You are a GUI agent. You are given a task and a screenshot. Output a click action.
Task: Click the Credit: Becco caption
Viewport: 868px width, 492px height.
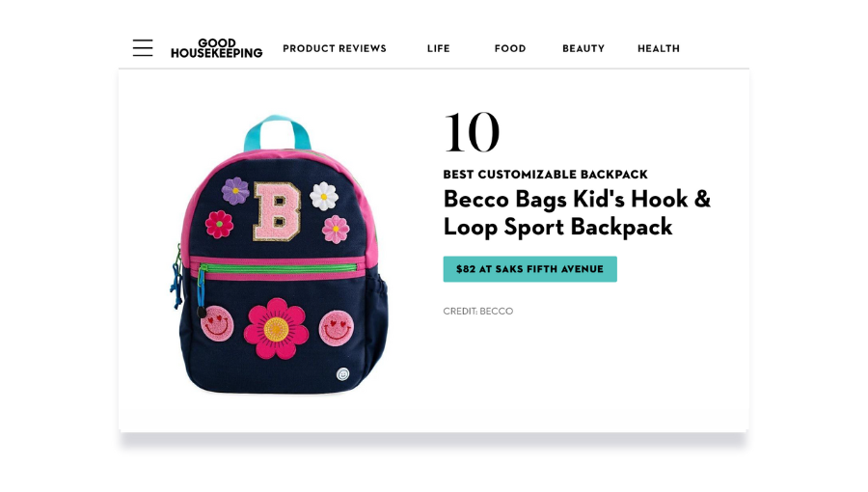[477, 311]
